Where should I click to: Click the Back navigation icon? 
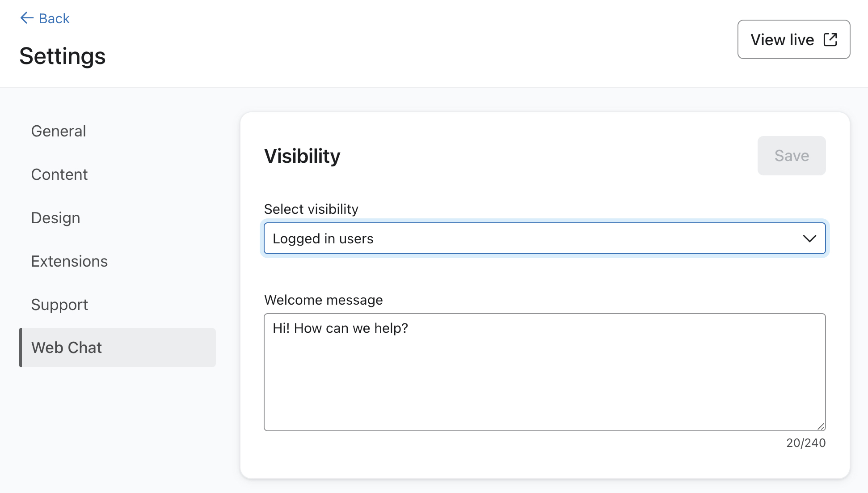[x=25, y=17]
